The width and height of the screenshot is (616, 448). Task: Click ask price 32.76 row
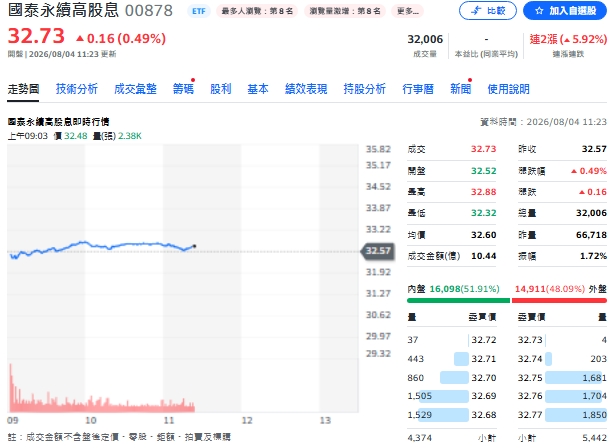point(562,396)
